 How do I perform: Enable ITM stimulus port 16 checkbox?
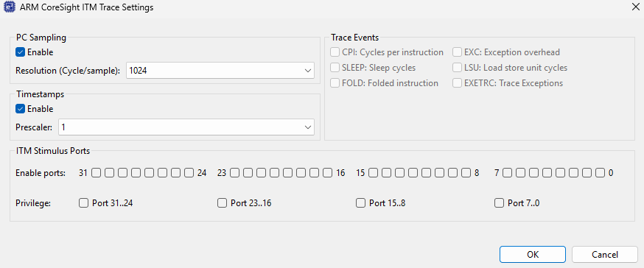[x=327, y=173]
